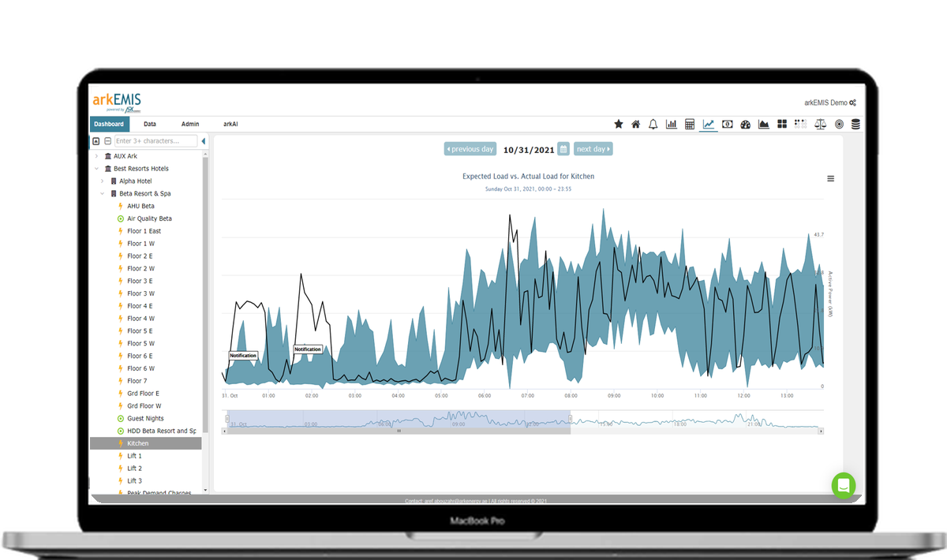Viewport: 947px width, 560px height.
Task: Collapse the Best Resorts Hotels node
Action: click(97, 169)
